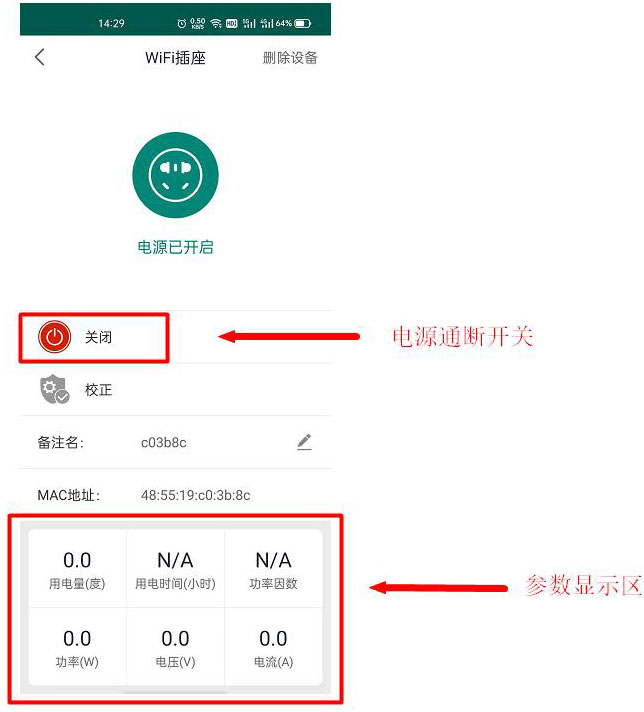The height and width of the screenshot is (712, 644).
Task: Open the 校正 calibration option
Action: tap(175, 389)
